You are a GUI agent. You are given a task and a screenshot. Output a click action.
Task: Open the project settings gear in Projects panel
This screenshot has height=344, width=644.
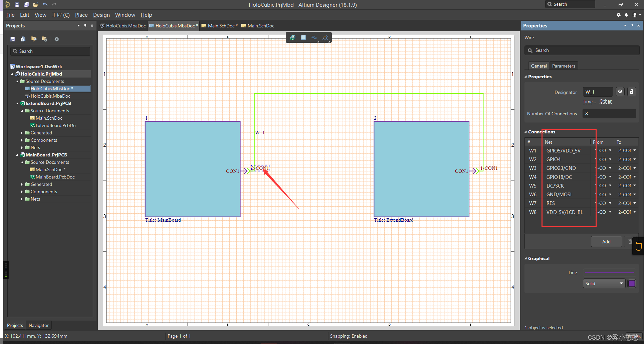click(57, 39)
